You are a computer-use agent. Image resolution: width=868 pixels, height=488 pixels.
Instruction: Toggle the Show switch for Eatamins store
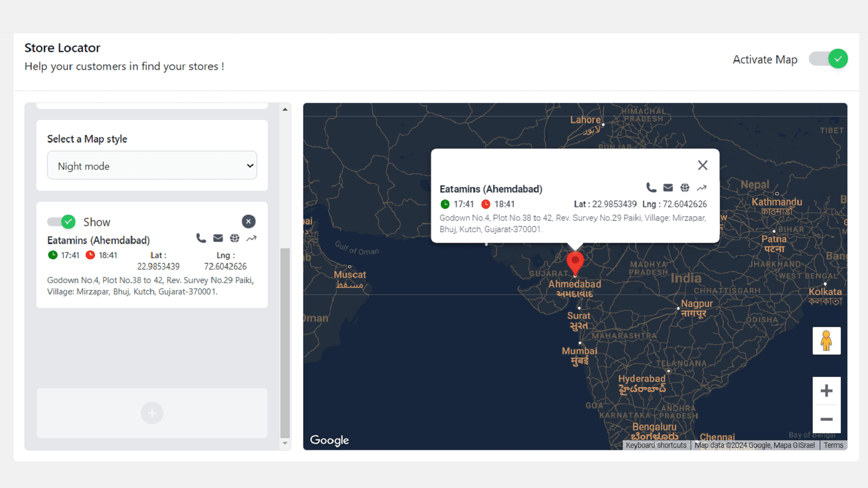tap(61, 222)
